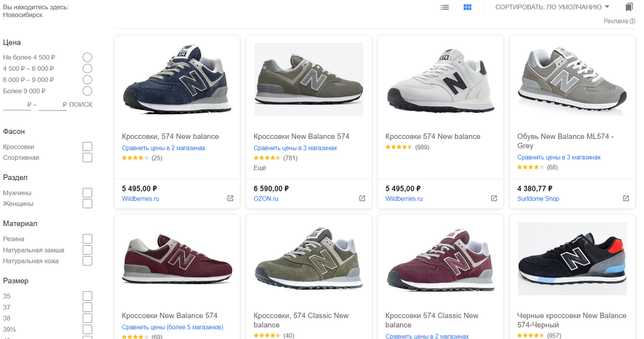Image resolution: width=644 pixels, height=339 pixels.
Task: Open black sneaker image with red heel
Action: click(572, 259)
